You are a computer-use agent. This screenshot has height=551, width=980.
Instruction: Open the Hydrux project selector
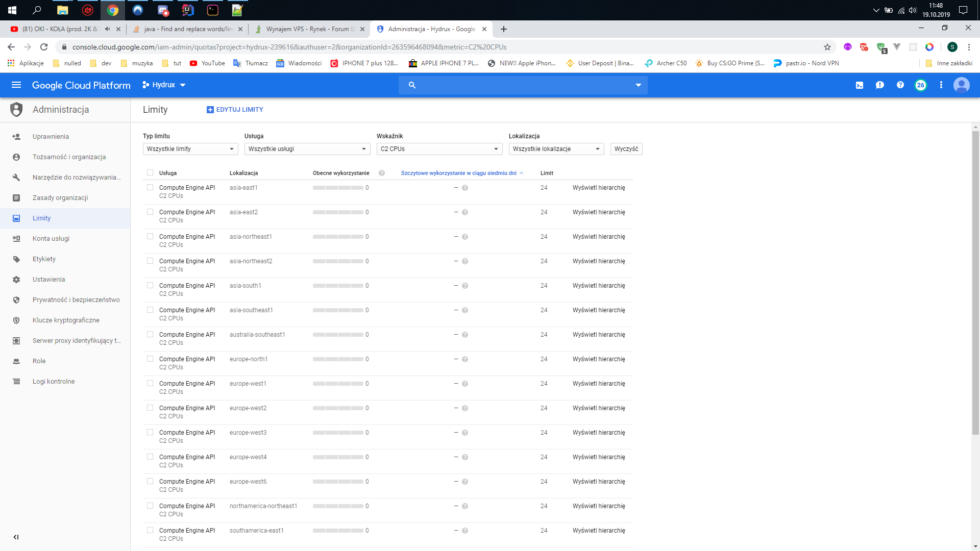pyautogui.click(x=164, y=85)
